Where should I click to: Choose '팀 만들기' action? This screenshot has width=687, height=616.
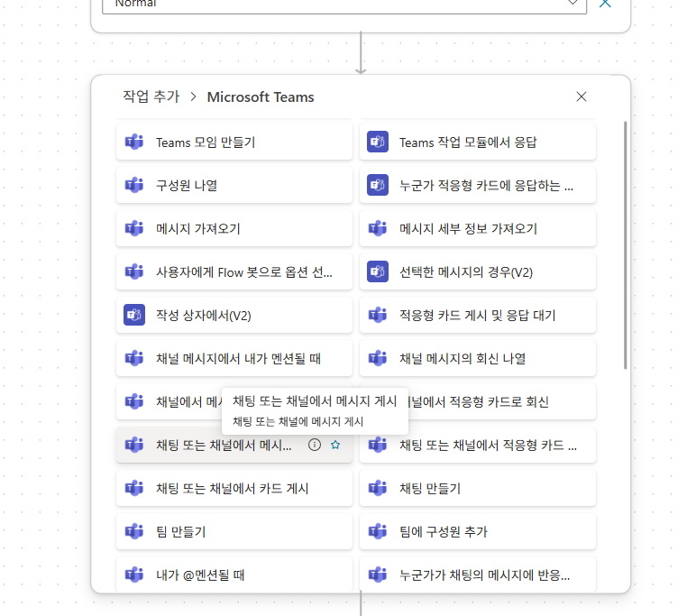tap(234, 531)
